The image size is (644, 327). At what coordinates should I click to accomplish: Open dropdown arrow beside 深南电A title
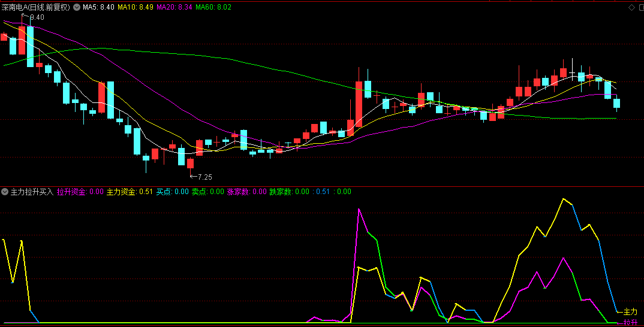(x=77, y=7)
